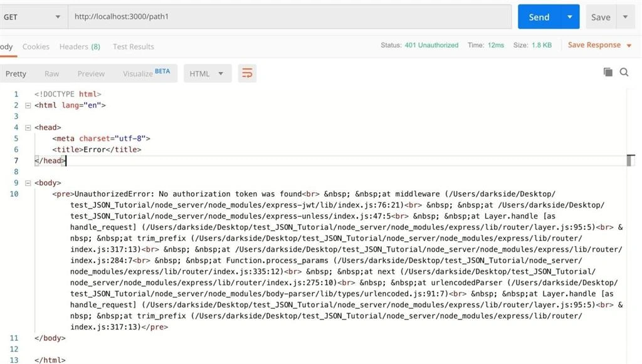This screenshot has height=364, width=642.
Task: Click the closing html tag on line 13
Action: click(x=50, y=360)
